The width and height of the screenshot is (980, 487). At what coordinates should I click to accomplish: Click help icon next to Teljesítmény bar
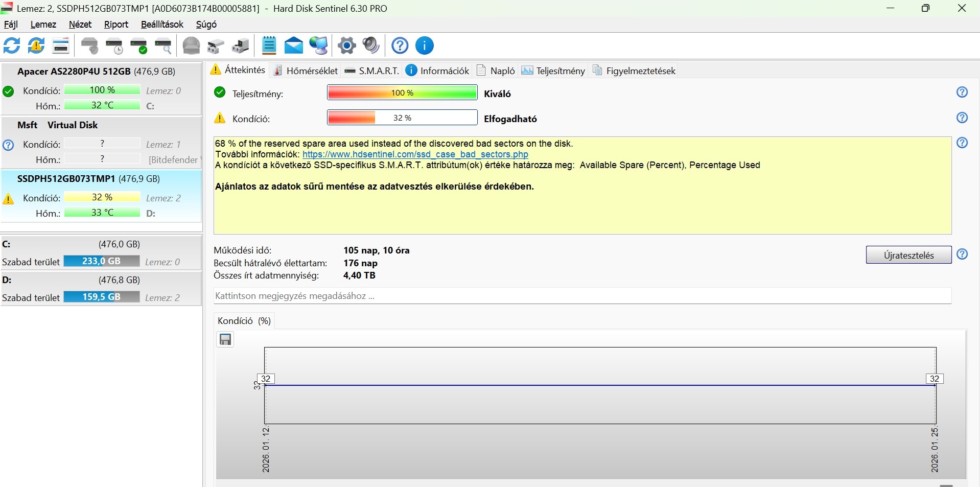[962, 92]
